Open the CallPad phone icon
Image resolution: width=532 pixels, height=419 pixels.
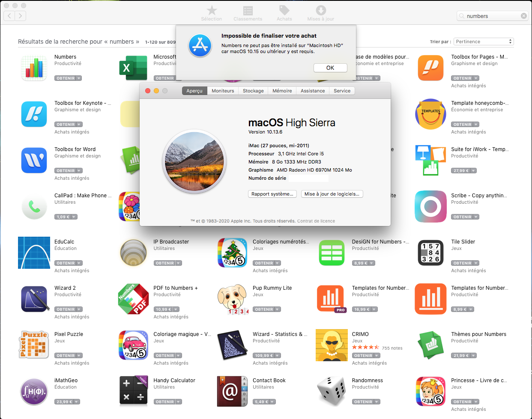34,207
